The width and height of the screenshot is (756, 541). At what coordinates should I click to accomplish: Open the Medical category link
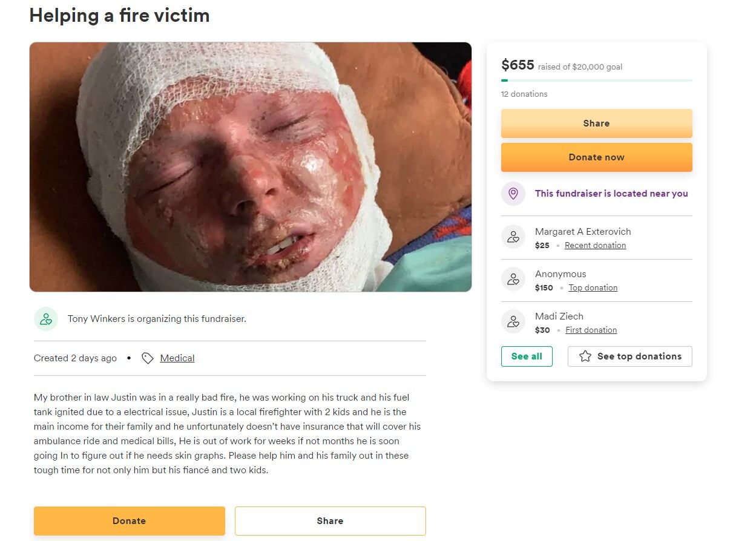tap(177, 358)
